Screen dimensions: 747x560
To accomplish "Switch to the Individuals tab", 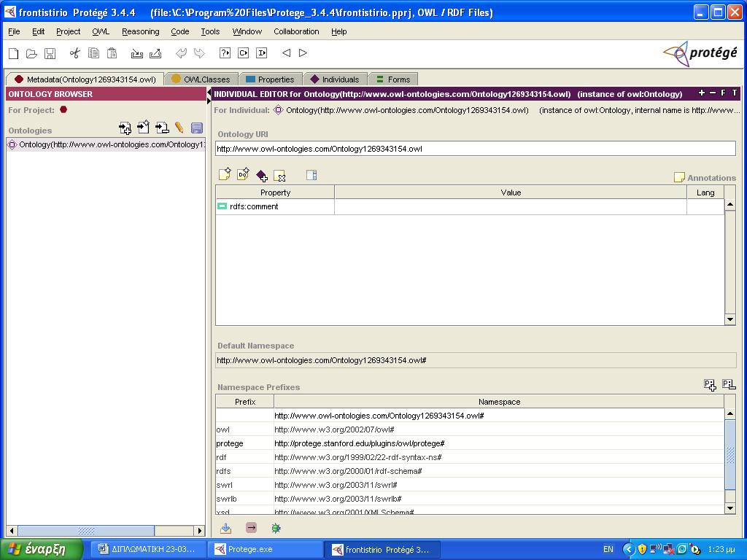I will [x=335, y=79].
